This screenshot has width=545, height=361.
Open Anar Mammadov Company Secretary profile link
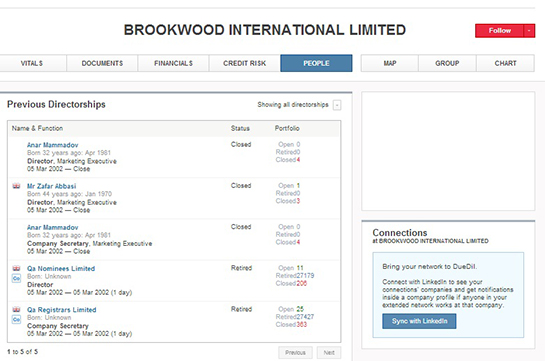(52, 227)
